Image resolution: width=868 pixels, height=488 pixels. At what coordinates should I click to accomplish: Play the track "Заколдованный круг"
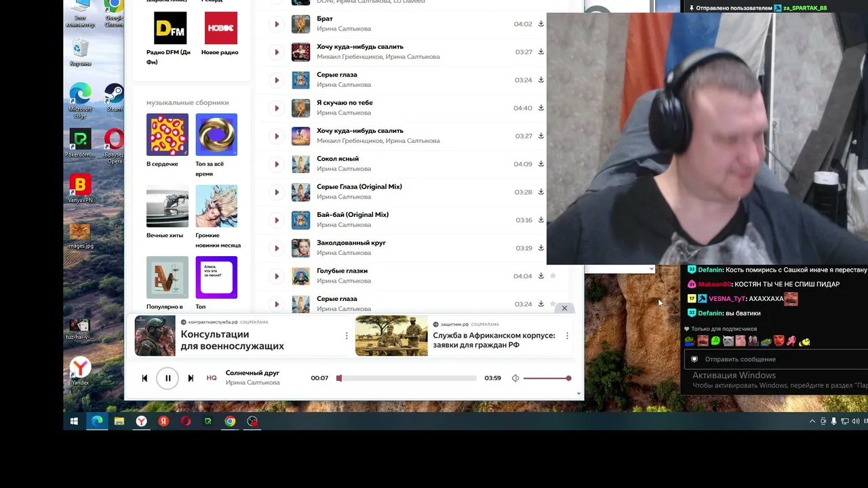coord(277,248)
